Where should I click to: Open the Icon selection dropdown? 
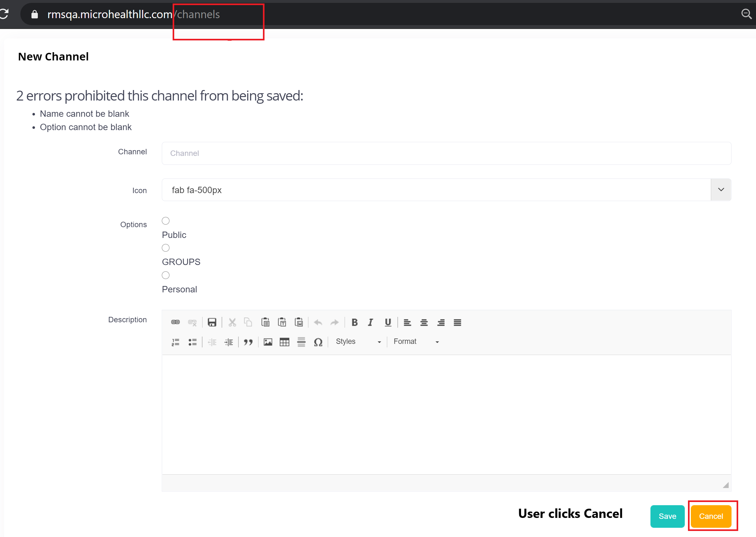(x=720, y=190)
